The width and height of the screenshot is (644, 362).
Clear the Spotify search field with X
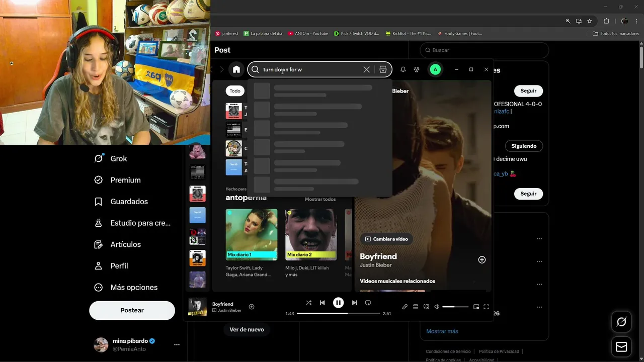tap(366, 69)
